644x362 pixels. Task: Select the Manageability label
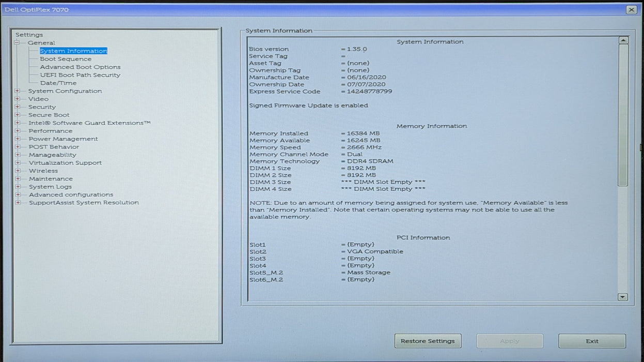[53, 155]
